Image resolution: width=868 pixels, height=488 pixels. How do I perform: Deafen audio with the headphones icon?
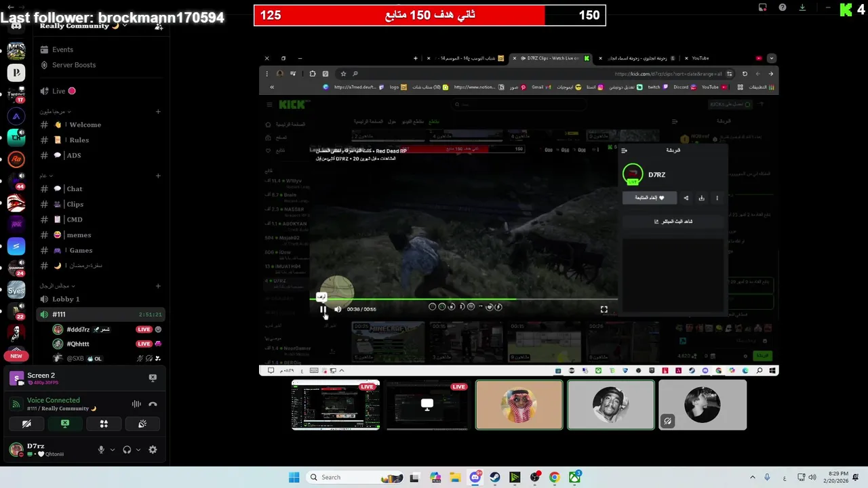127,449
